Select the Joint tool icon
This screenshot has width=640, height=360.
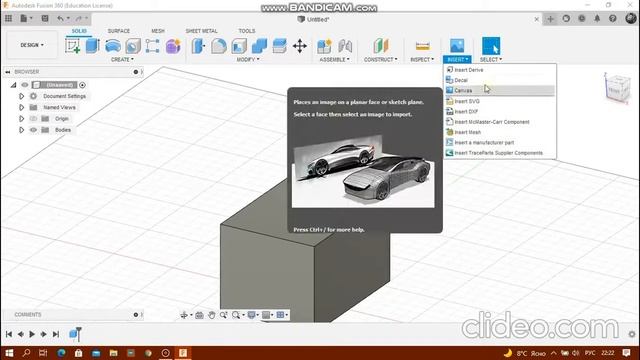tap(345, 46)
